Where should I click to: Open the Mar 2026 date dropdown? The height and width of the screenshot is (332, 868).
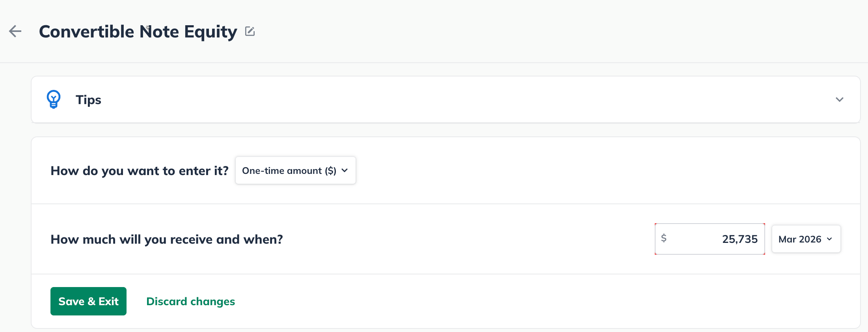pos(806,239)
